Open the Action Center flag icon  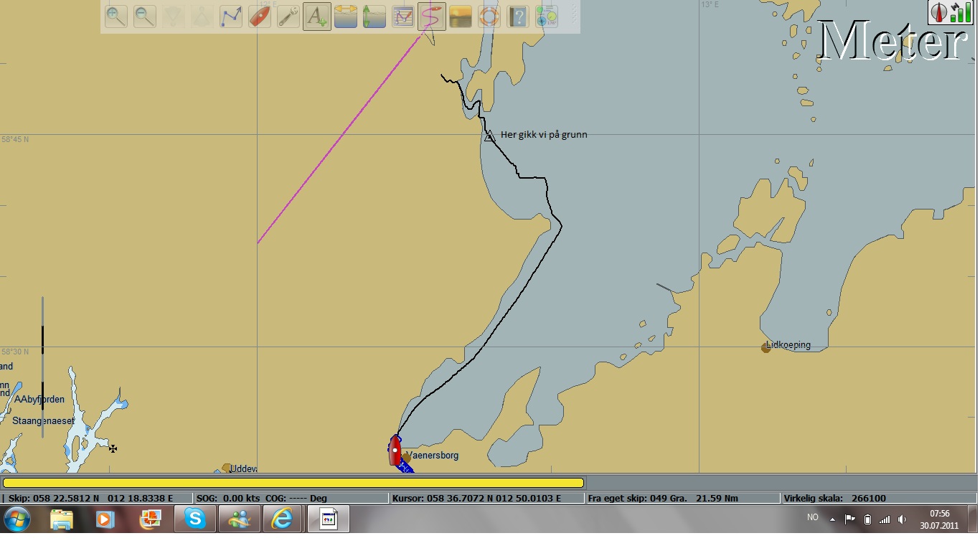(849, 519)
